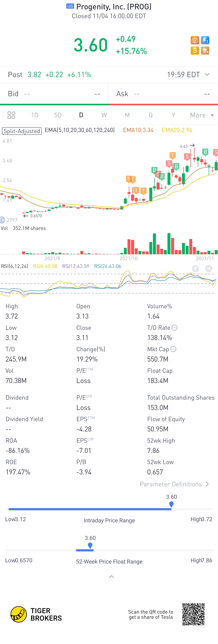Open RSI(6,12,24) indicator settings
Viewport: 218px width, 644px height.
coord(15,266)
